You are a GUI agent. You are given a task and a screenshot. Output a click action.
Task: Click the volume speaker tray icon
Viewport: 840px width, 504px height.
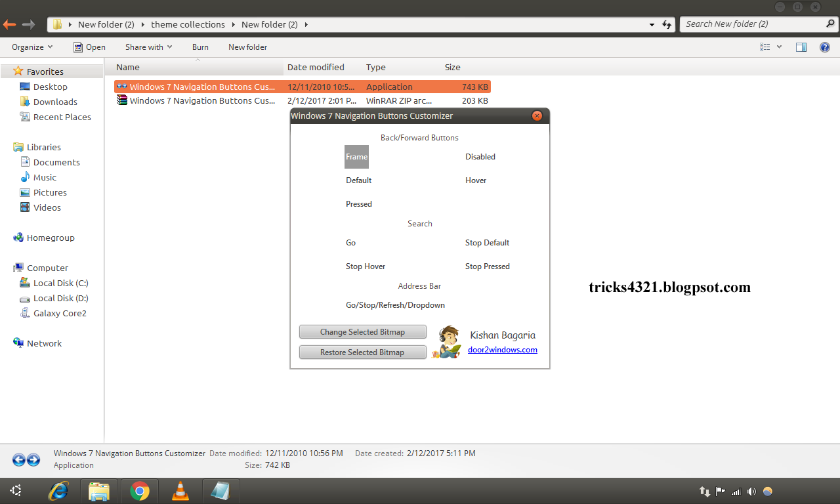pos(751,491)
